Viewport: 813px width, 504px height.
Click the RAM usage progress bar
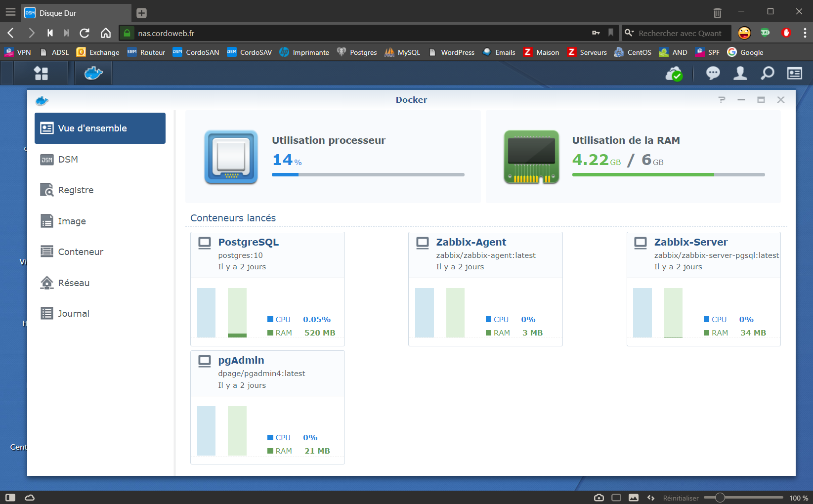(668, 174)
